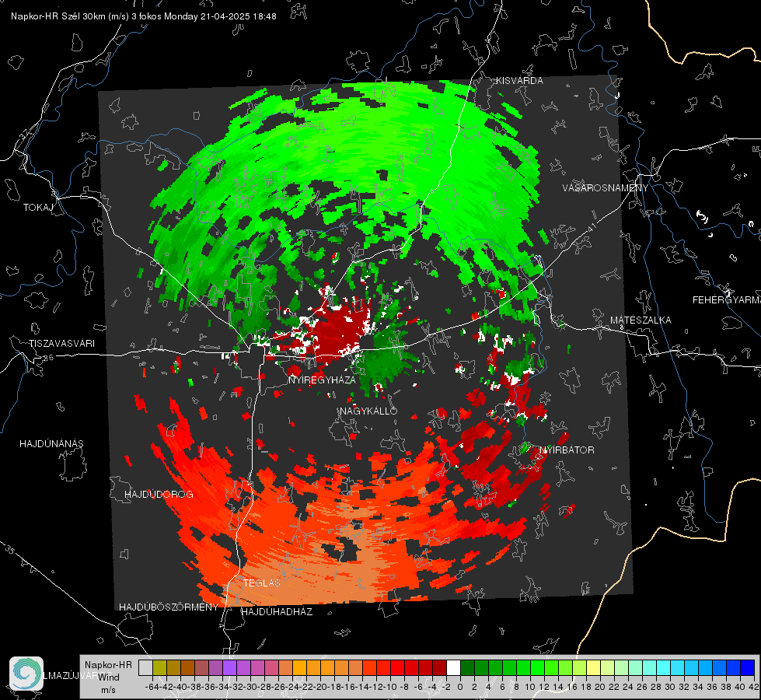This screenshot has width=761, height=700.
Task: Click the road number 41 label
Action: click(x=592, y=227)
